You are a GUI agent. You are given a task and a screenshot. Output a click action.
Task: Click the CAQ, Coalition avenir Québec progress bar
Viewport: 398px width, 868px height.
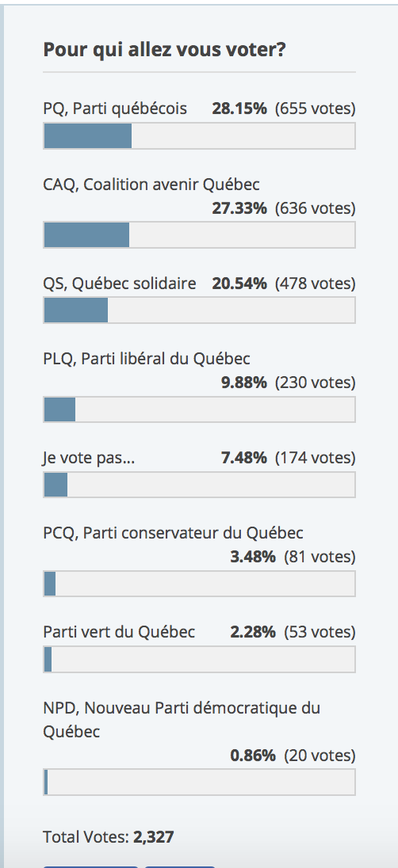[x=199, y=234]
